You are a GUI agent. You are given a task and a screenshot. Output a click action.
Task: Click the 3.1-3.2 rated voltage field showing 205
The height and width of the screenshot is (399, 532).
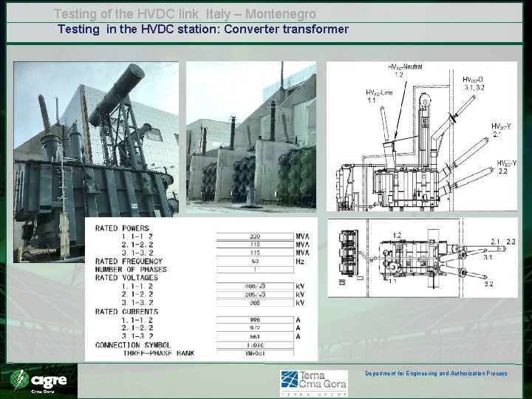click(x=255, y=303)
